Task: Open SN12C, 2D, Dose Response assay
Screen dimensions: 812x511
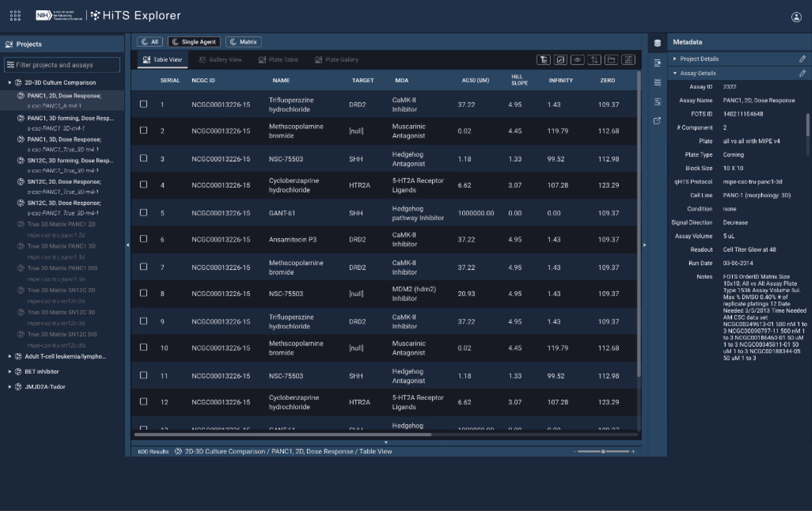Action: (59, 187)
